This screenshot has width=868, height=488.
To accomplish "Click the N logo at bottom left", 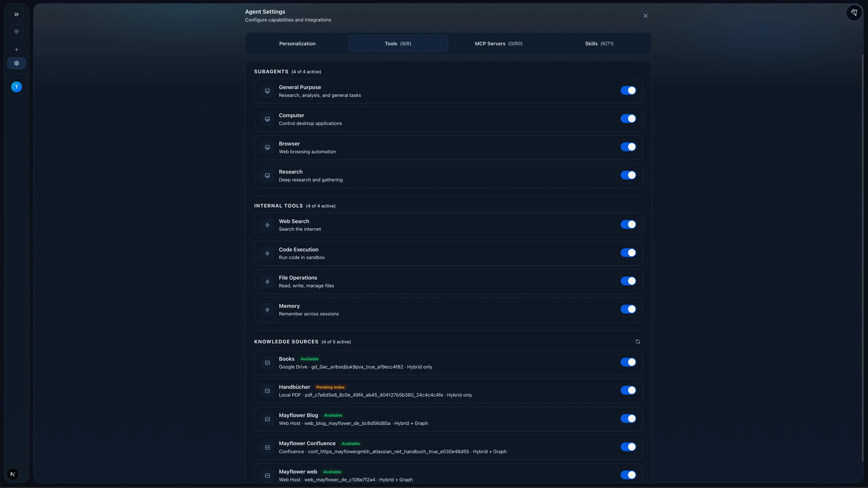I will (x=13, y=474).
